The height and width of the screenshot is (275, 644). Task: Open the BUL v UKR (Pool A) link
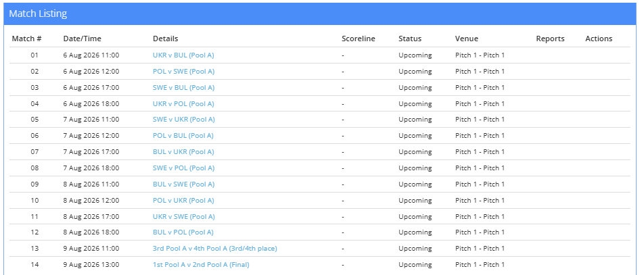(x=183, y=152)
